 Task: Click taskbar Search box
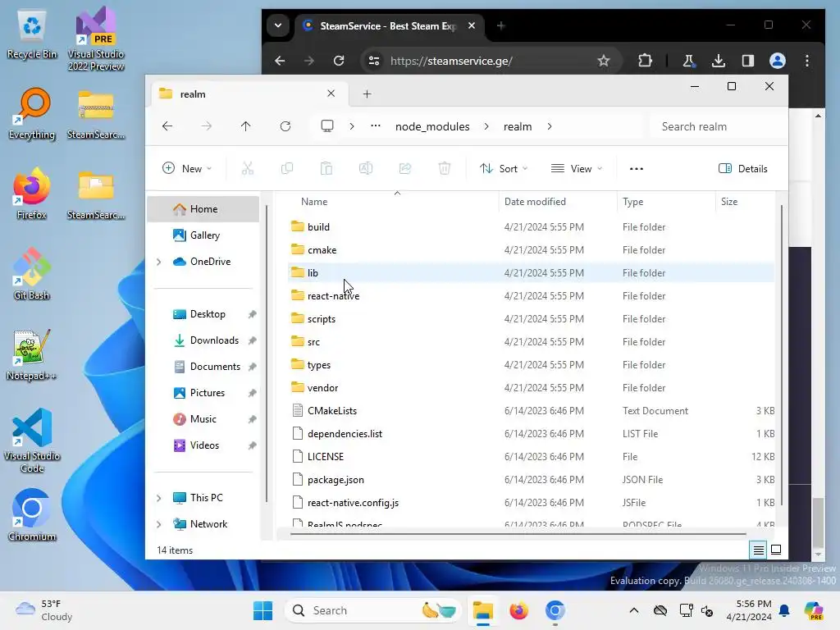[373, 610]
